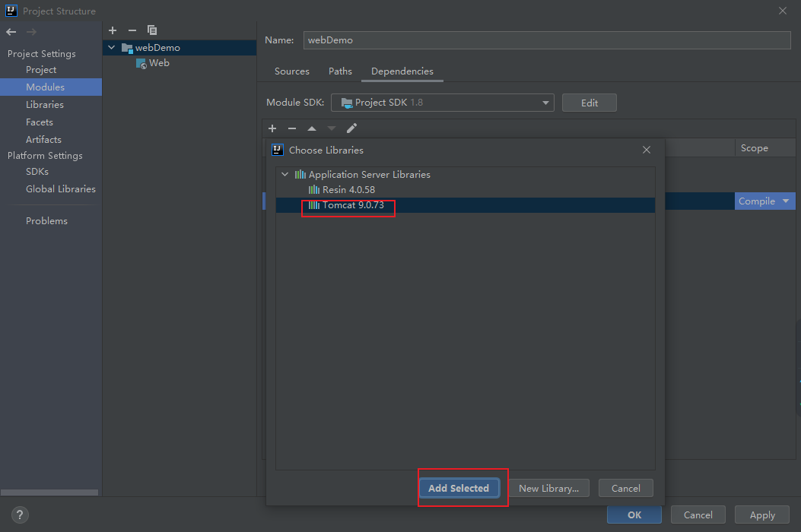
Task: Collapse the webDemo module tree node
Action: coord(112,48)
